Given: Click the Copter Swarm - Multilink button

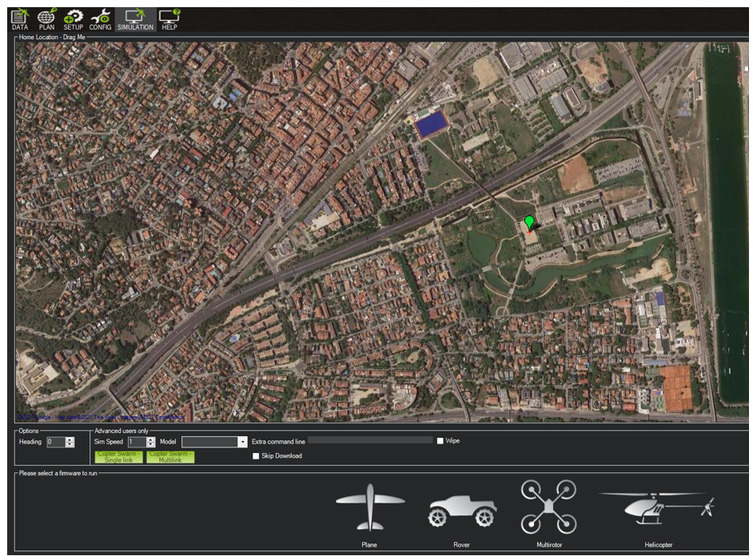Looking at the screenshot, I should (x=170, y=457).
